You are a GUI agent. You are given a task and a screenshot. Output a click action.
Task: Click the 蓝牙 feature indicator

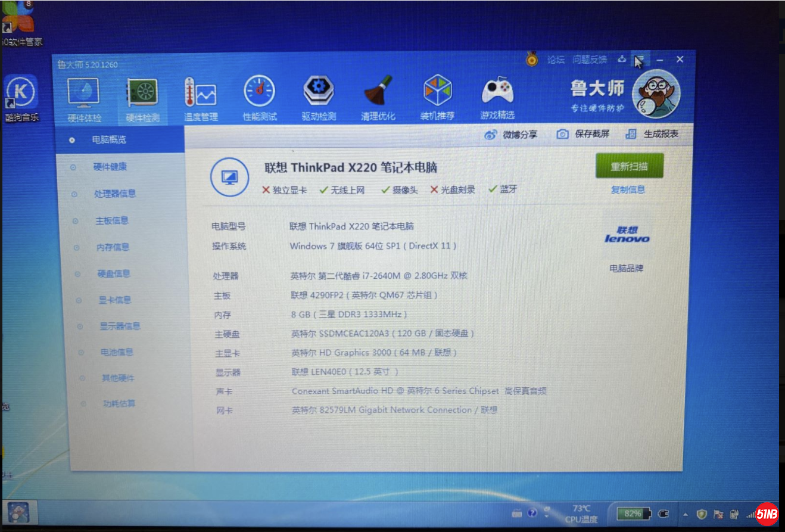pyautogui.click(x=503, y=189)
